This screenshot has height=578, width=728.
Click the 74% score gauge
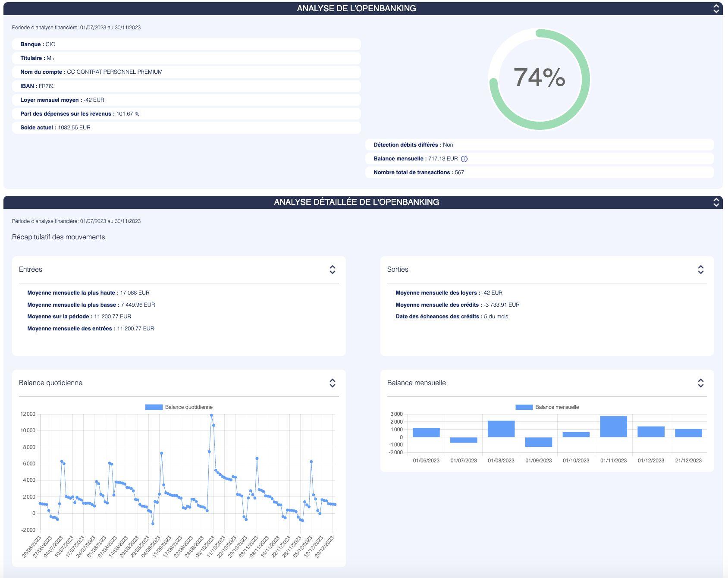(x=539, y=79)
